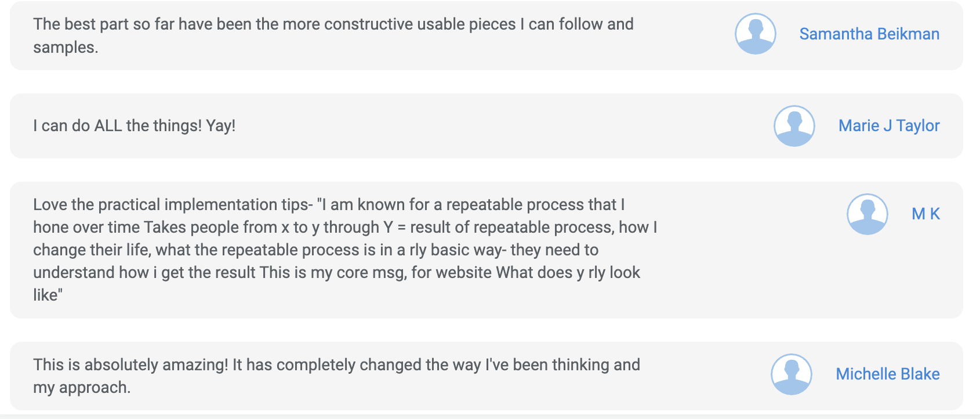Click Marie J Taylor's avatar icon

[794, 126]
